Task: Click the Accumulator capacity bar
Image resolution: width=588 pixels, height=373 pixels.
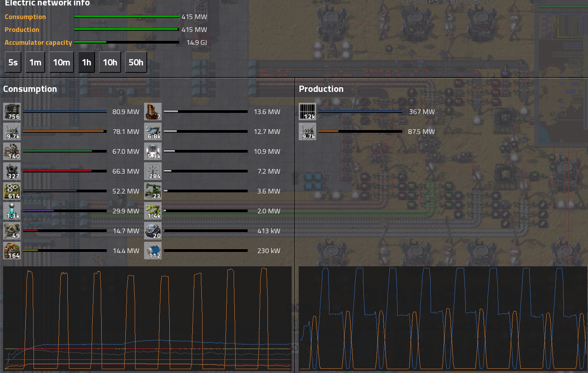Action: [x=127, y=42]
